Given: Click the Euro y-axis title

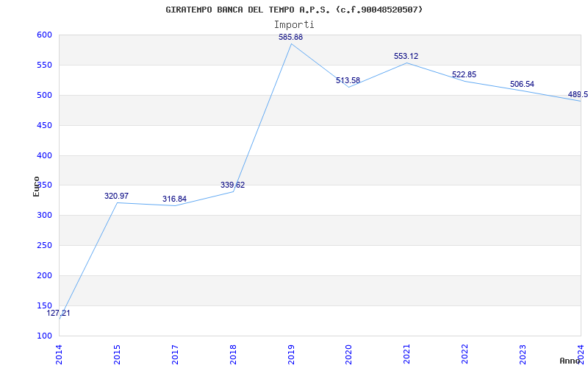Looking at the screenshot, I should [36, 186].
